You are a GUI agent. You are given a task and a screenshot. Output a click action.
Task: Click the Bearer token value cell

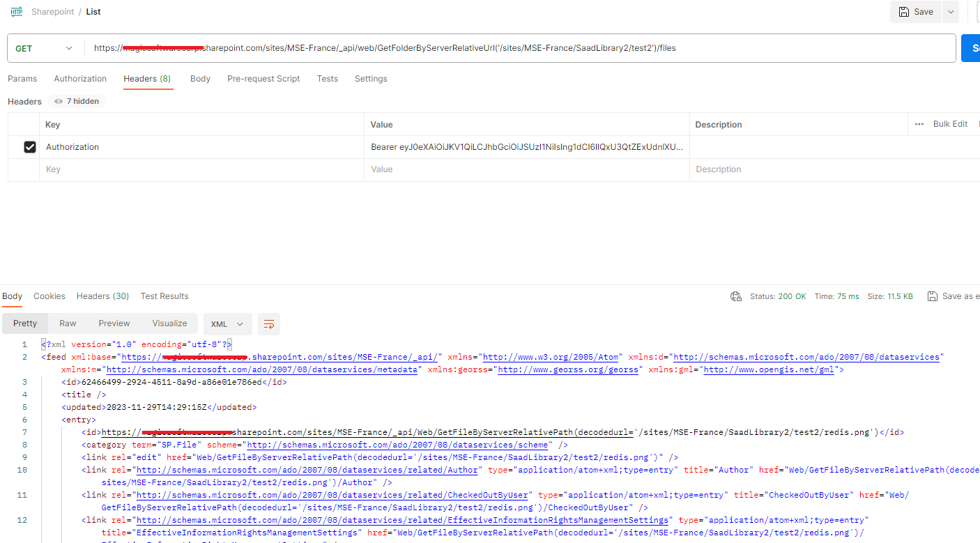(527, 147)
